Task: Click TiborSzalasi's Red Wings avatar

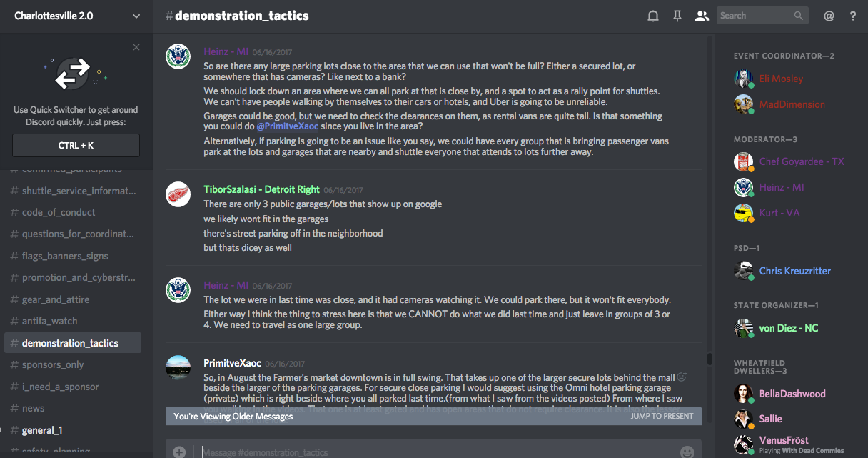Action: coord(178,194)
